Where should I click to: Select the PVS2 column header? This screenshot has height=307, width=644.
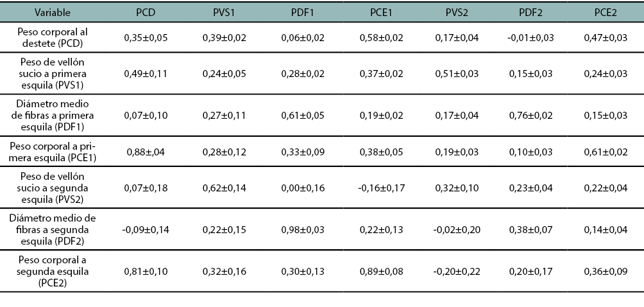click(459, 12)
